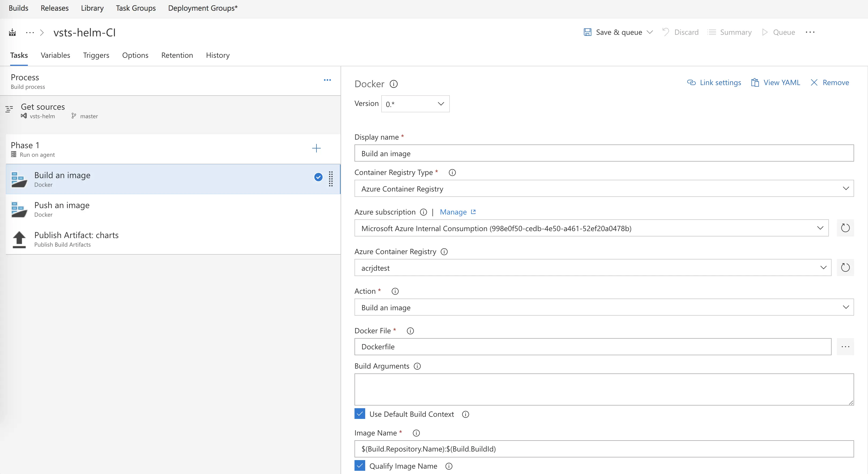Image resolution: width=868 pixels, height=474 pixels.
Task: Browse for the Docker File with the ellipsis button
Action: click(x=845, y=347)
